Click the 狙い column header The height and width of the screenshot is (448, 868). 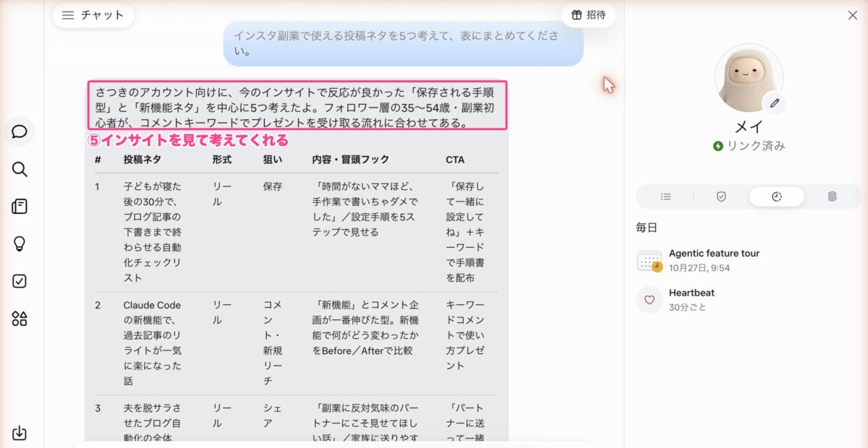pos(273,160)
